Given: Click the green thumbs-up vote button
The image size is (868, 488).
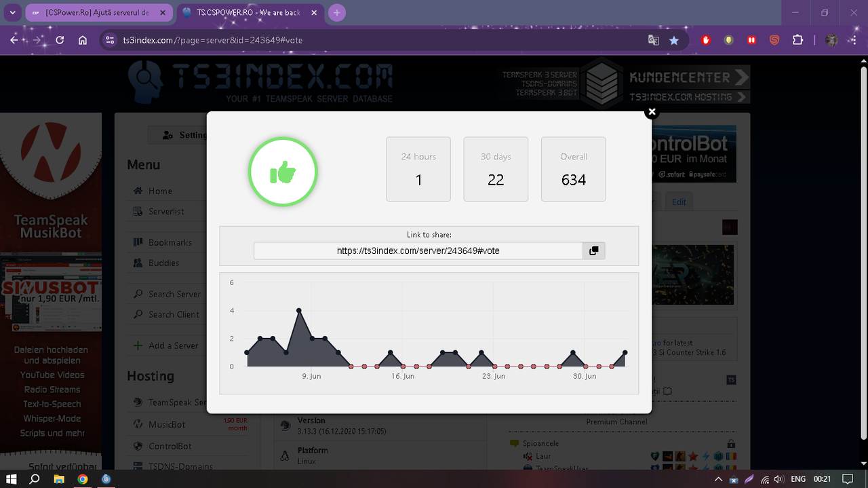Looking at the screenshot, I should pyautogui.click(x=283, y=173).
